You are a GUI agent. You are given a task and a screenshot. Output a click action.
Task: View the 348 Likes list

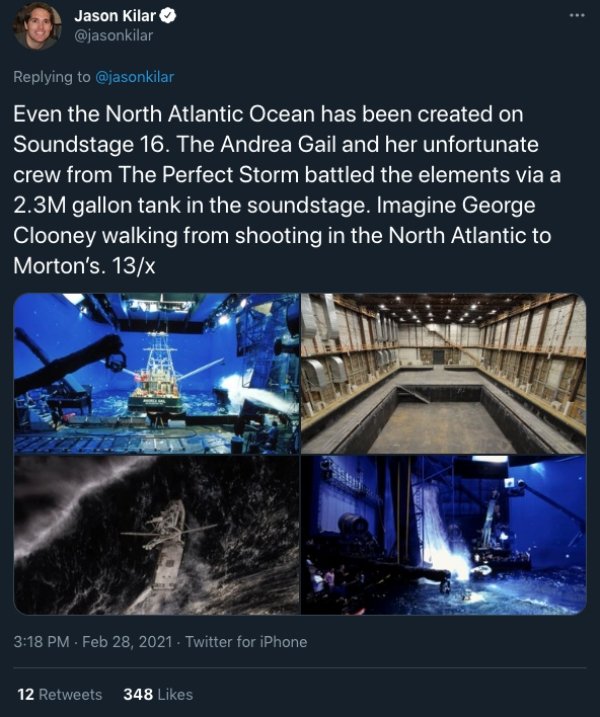tap(158, 694)
